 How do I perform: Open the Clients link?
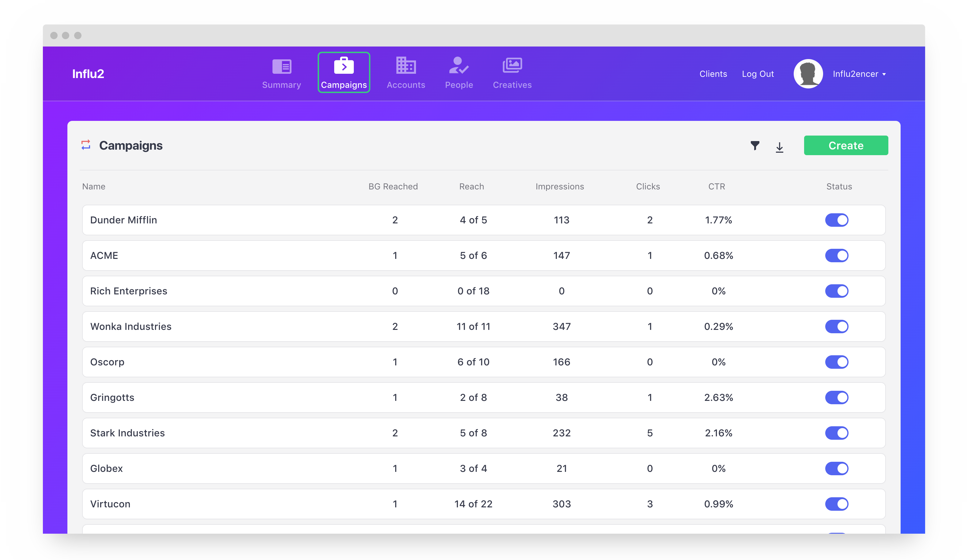pos(713,74)
